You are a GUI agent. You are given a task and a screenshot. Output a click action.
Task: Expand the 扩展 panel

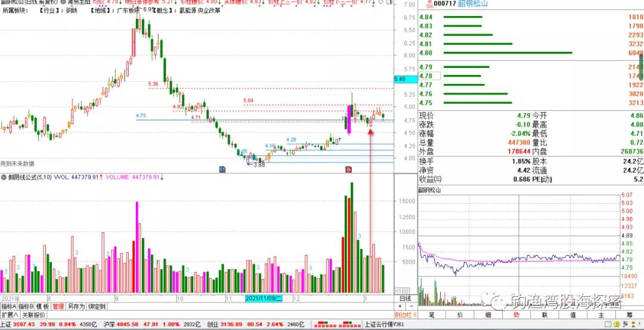click(x=10, y=315)
